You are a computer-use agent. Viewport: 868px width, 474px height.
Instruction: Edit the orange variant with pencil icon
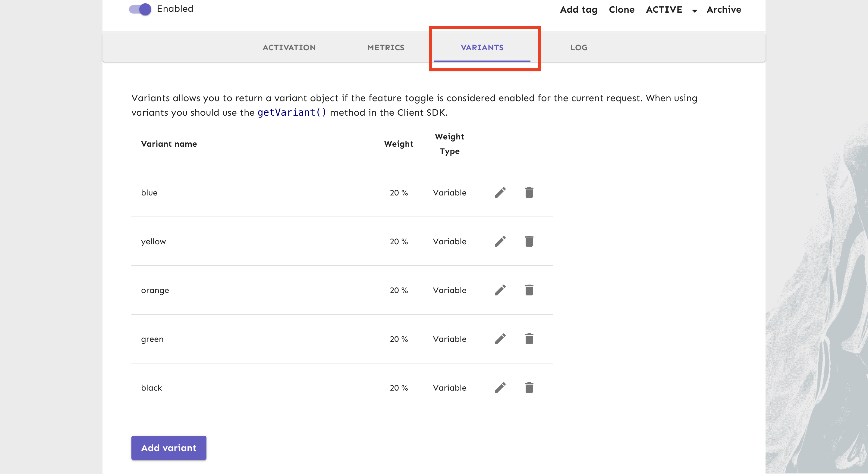coord(500,290)
